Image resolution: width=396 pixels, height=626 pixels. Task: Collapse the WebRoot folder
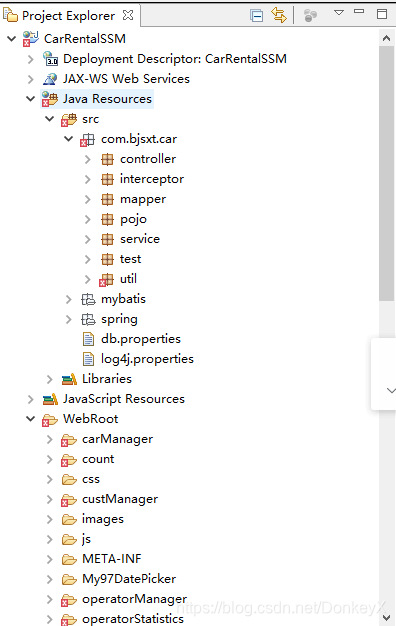(31, 419)
